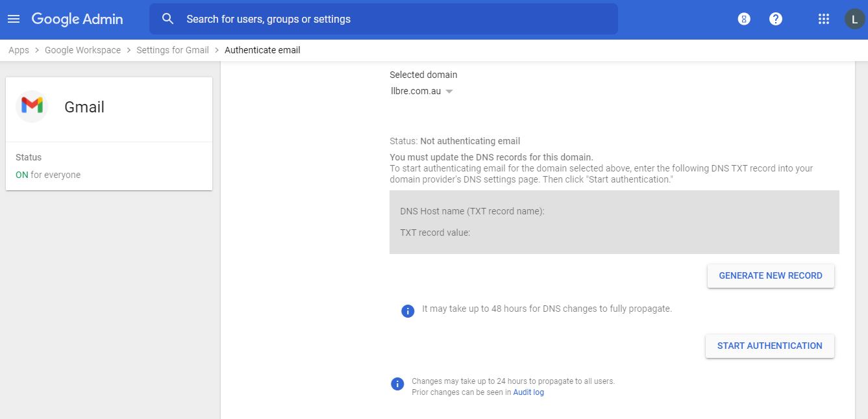This screenshot has height=419, width=868.
Task: Click the info icon beside Audit log note
Action: 397,384
